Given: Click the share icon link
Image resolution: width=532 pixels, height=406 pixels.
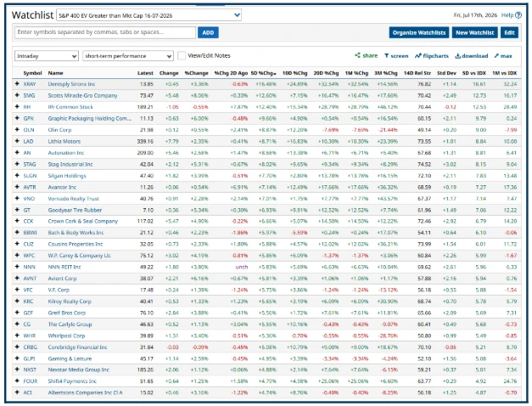Looking at the screenshot, I should point(366,56).
